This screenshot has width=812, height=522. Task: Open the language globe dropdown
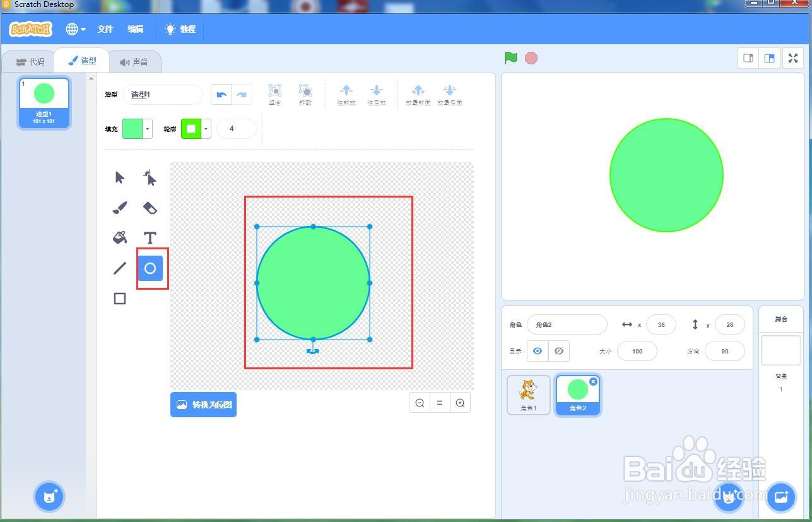(x=76, y=29)
